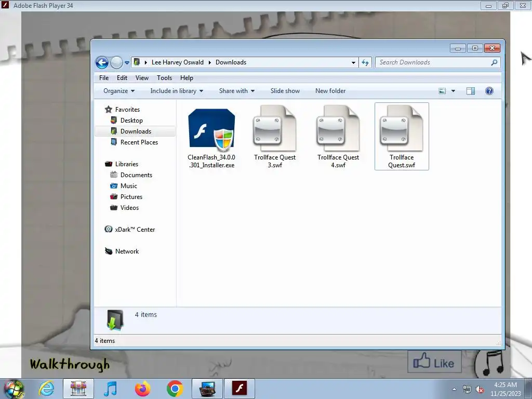
Task: Open Internet Explorer from the taskbar
Action: (46, 389)
